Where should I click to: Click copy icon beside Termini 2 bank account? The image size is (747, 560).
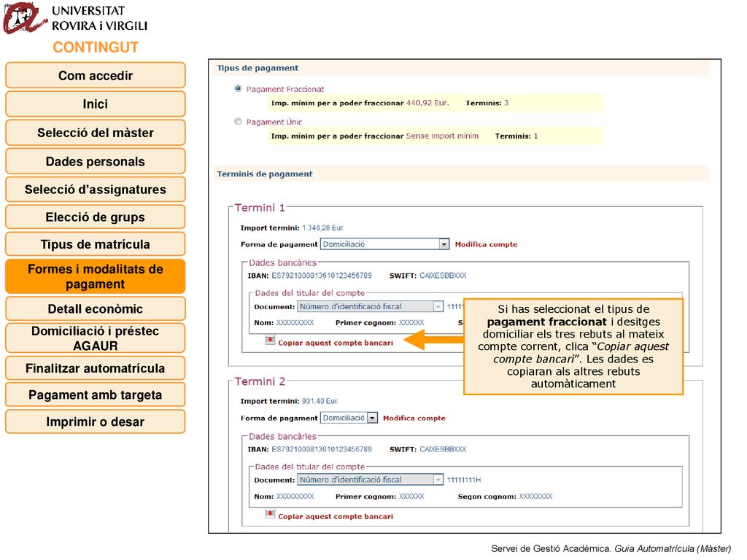pos(270,514)
